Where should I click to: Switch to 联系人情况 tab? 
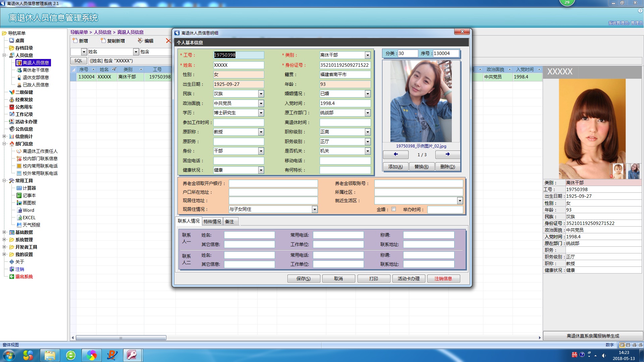coord(189,221)
